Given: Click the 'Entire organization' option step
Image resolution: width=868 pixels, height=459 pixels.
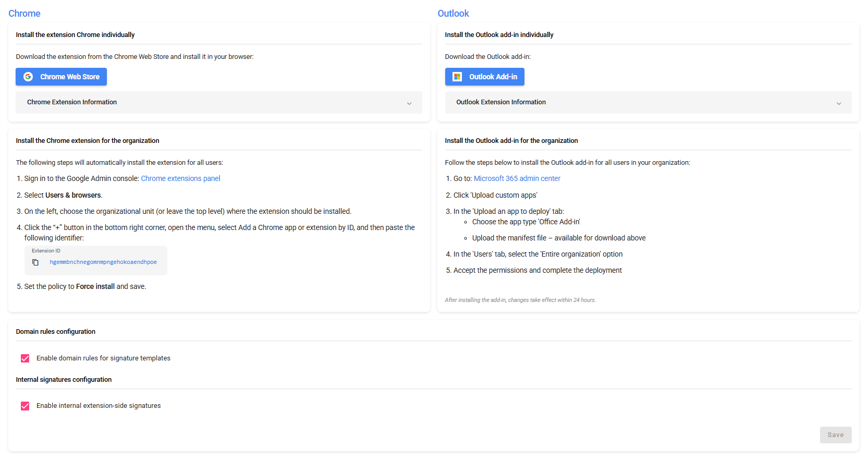Looking at the screenshot, I should [x=538, y=254].
